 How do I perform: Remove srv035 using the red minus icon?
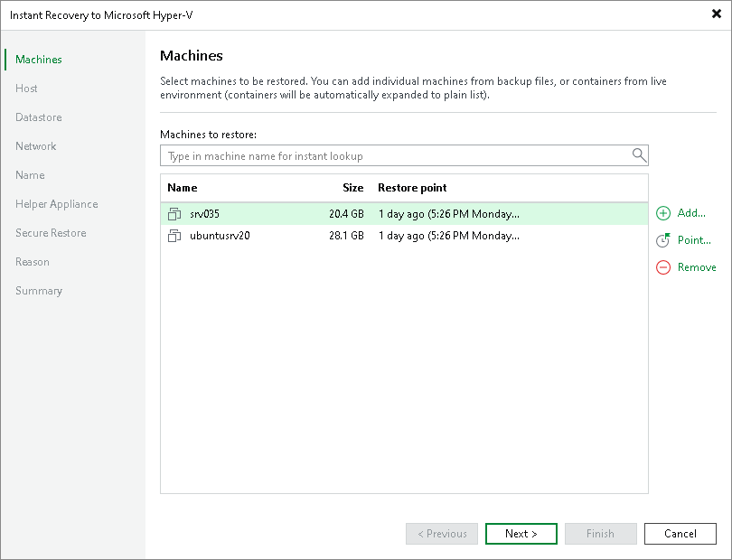coord(662,267)
